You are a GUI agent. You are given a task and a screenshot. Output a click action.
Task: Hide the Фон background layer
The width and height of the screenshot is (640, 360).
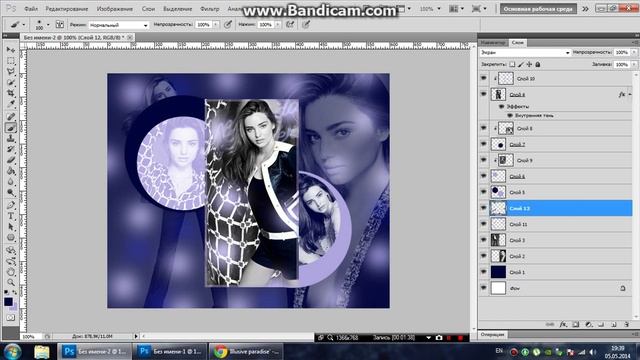pyautogui.click(x=484, y=288)
